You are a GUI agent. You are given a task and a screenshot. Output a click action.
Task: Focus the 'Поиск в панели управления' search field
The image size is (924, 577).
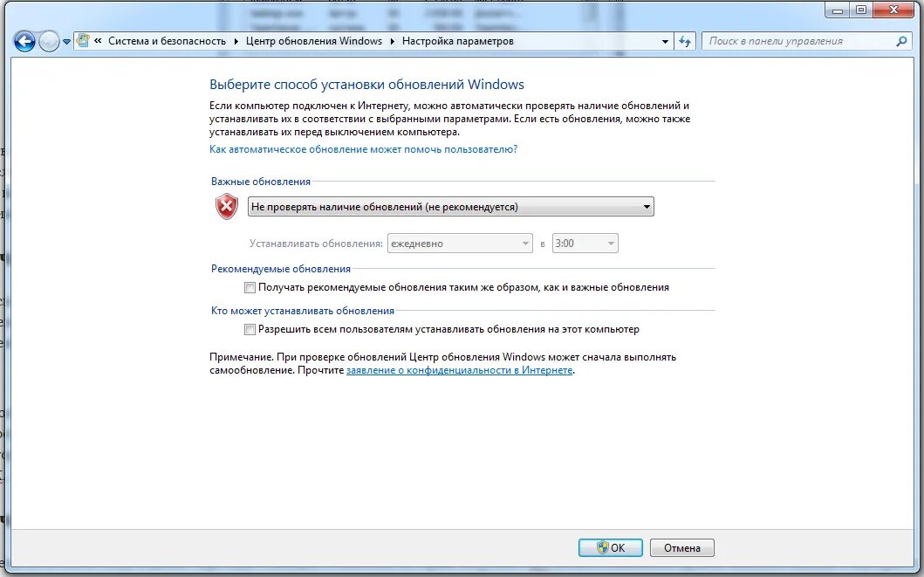[806, 41]
